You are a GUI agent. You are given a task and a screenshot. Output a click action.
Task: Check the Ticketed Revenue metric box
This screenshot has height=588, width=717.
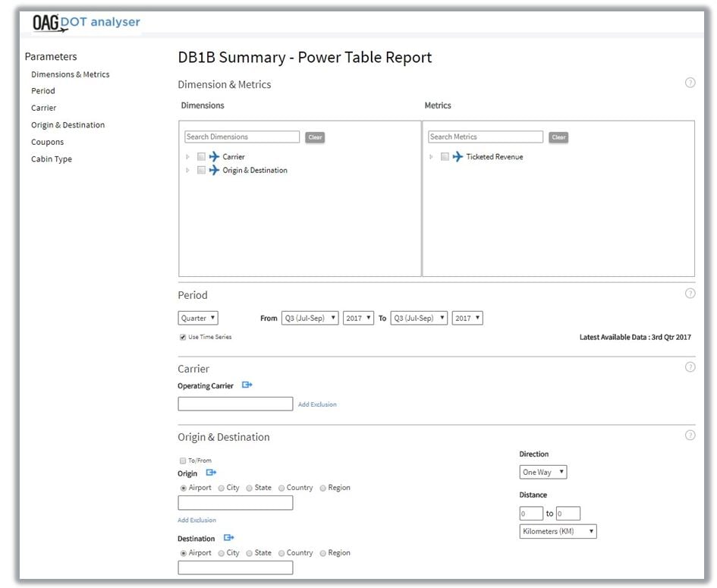click(x=445, y=157)
